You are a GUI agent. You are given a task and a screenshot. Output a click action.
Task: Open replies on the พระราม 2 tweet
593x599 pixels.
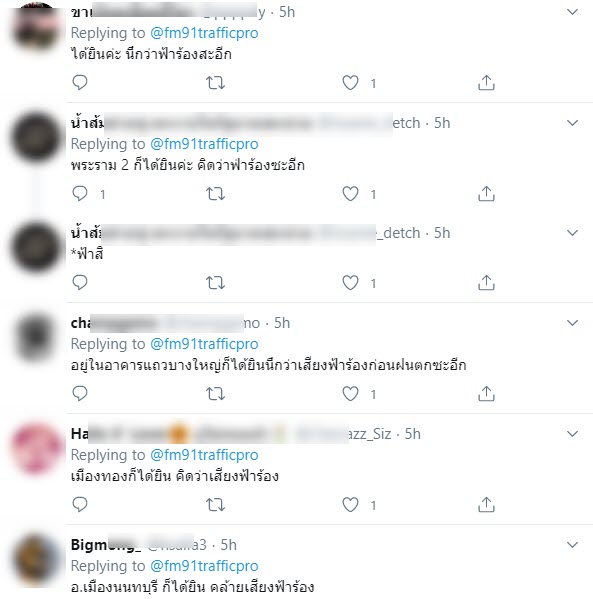[x=80, y=194]
